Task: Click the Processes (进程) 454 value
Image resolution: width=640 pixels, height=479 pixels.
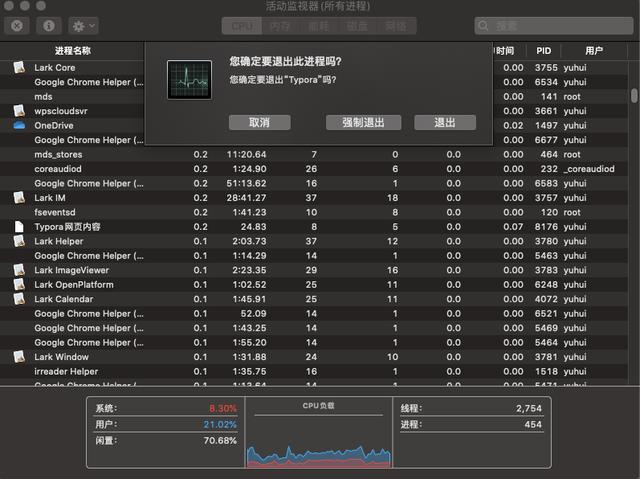Action: [x=533, y=424]
